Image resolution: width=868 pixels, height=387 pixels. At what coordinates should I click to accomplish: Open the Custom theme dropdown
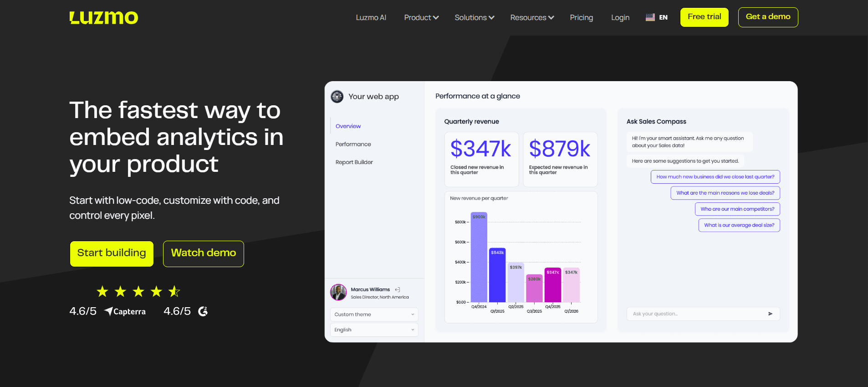click(374, 315)
